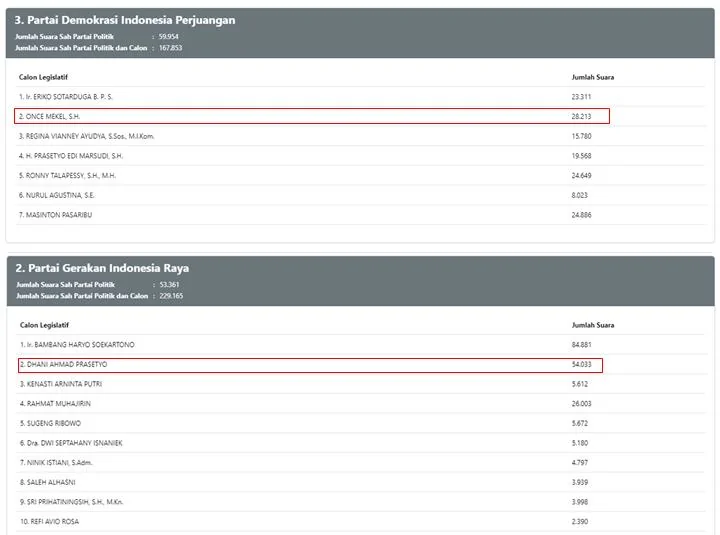Select MASINTON PASARIBU candidate row
The height and width of the screenshot is (535, 720).
[360, 215]
